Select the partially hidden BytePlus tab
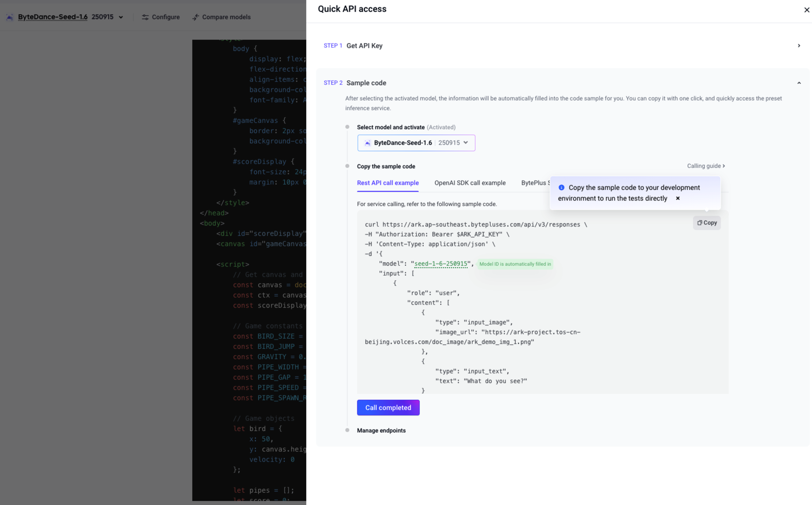Viewport: 812px width, 505px height. click(535, 183)
